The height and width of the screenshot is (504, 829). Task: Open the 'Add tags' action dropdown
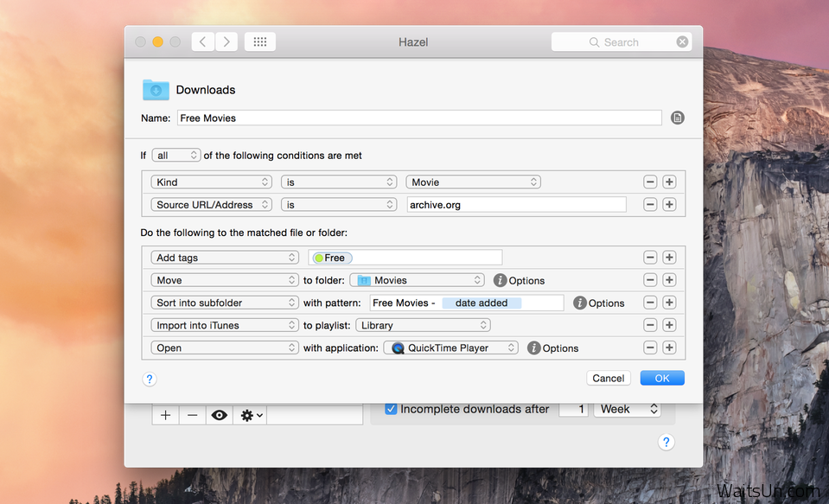tap(225, 258)
